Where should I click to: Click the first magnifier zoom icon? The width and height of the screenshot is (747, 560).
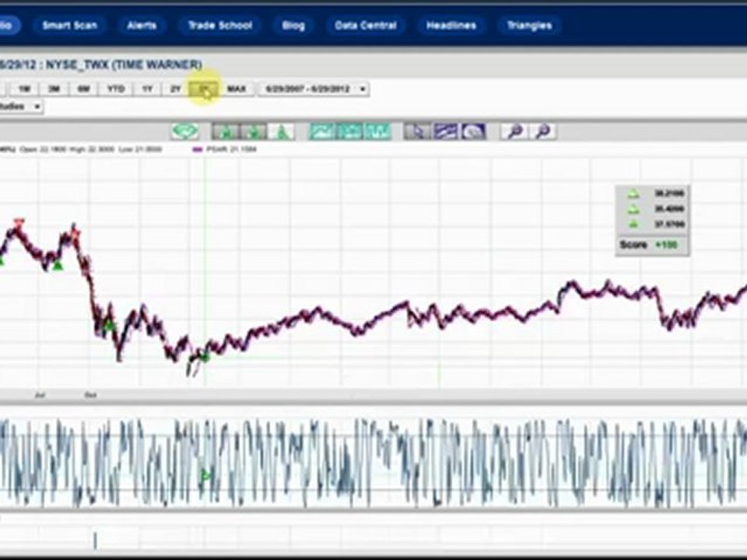514,131
